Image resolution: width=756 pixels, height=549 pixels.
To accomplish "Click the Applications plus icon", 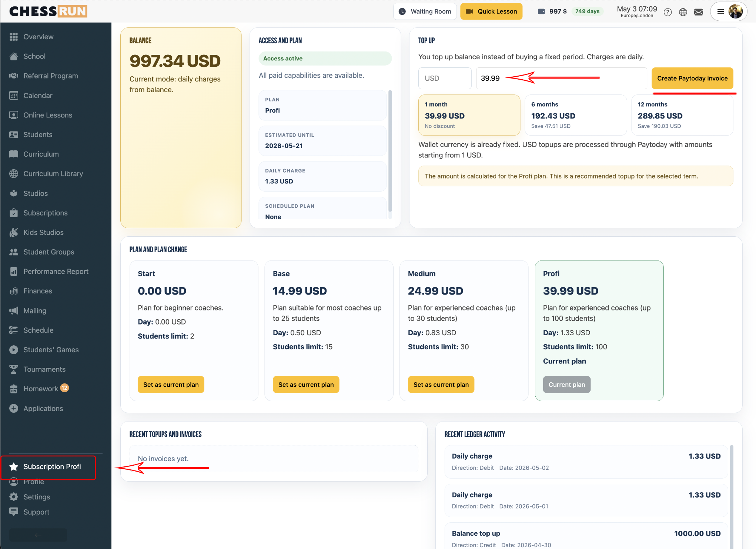I will pos(14,409).
